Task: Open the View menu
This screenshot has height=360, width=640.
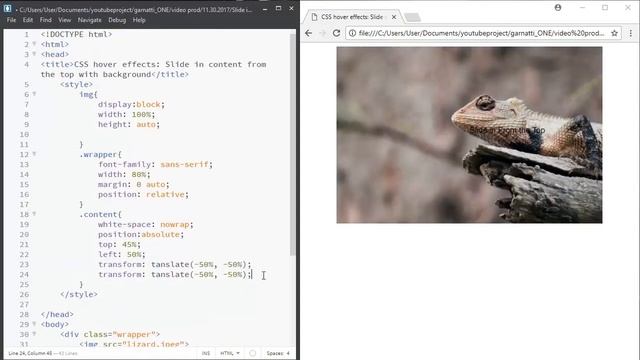Action: pyautogui.click(x=64, y=20)
